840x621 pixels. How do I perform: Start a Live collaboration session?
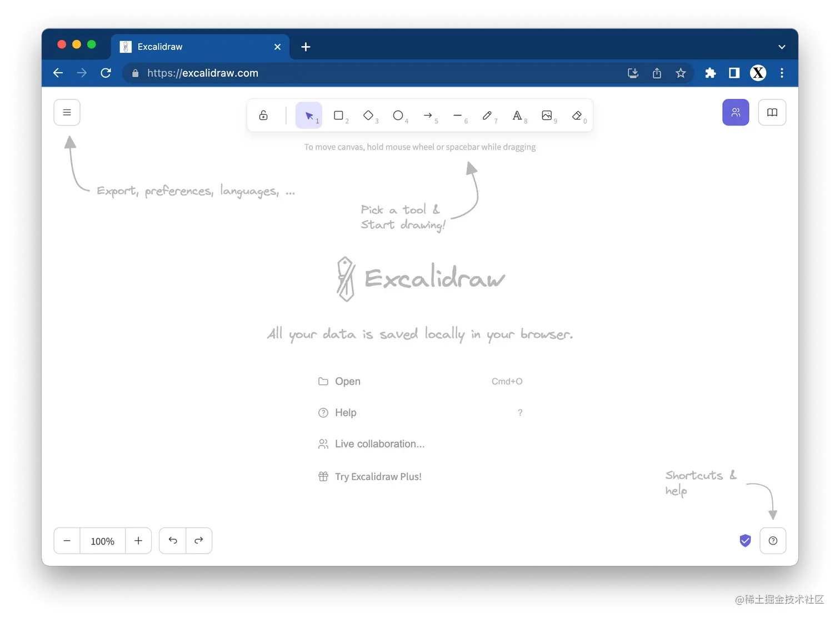(379, 443)
